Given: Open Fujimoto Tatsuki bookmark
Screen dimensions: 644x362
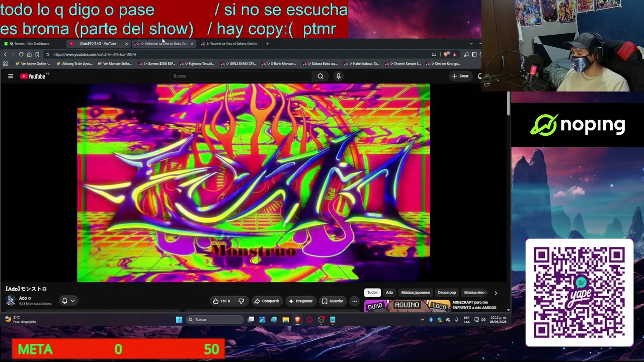Looking at the screenshot, I should pyautogui.click(x=198, y=64).
